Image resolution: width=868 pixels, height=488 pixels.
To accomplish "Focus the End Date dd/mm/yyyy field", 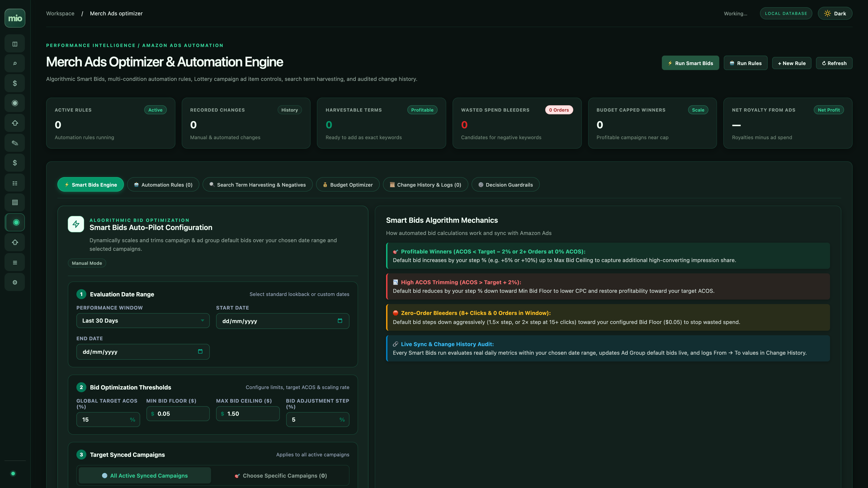I will coord(143,352).
